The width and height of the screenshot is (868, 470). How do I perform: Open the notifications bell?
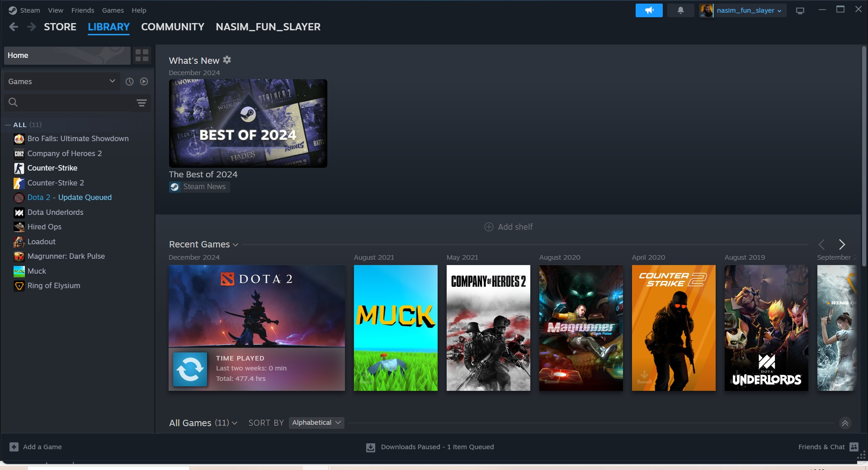pos(680,10)
